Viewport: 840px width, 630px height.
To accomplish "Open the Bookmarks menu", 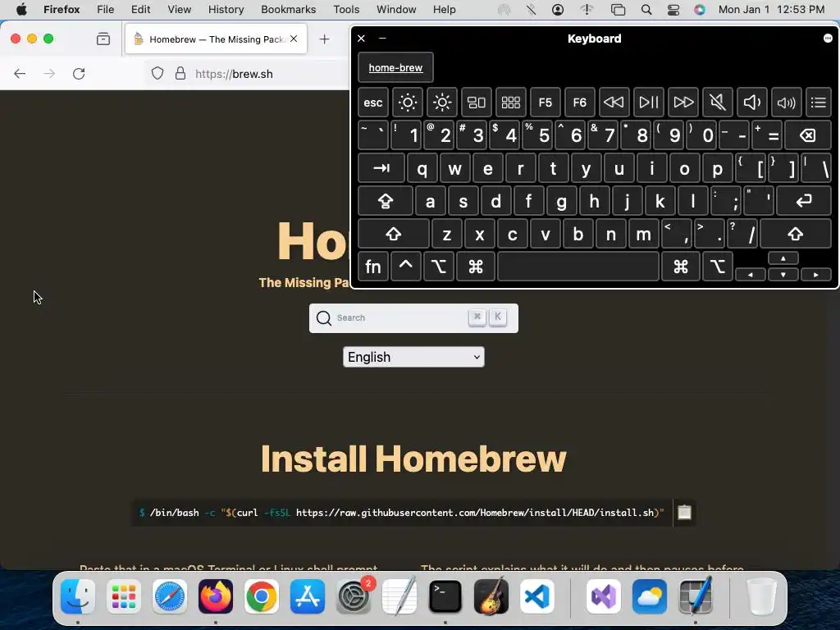I will (288, 9).
